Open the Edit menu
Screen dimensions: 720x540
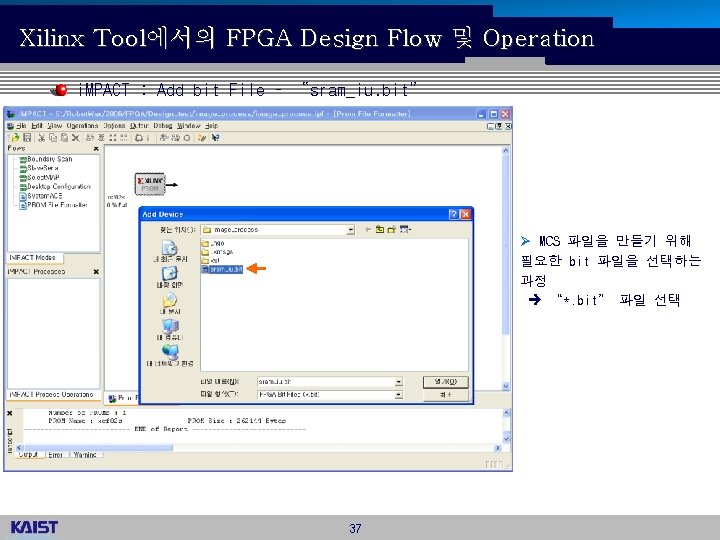coord(37,125)
